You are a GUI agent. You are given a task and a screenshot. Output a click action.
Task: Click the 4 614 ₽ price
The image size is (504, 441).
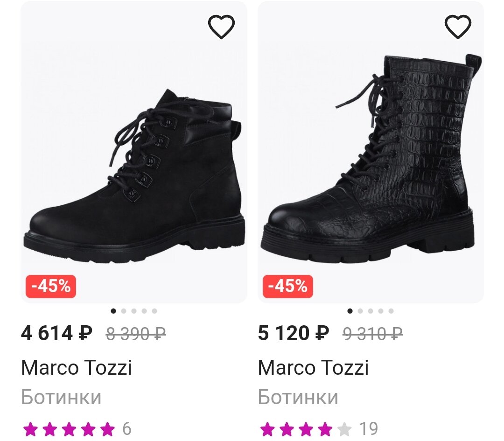[x=57, y=333]
